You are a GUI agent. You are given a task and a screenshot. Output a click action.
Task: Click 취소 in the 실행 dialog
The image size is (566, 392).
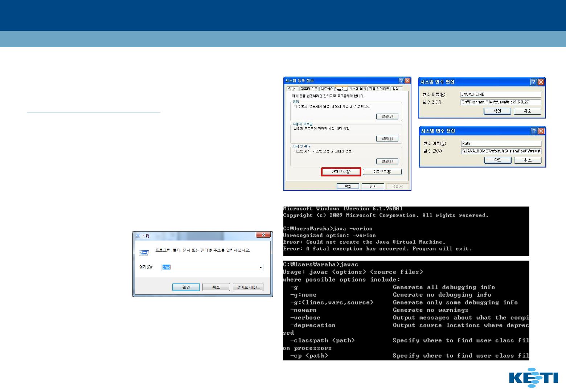point(216,287)
